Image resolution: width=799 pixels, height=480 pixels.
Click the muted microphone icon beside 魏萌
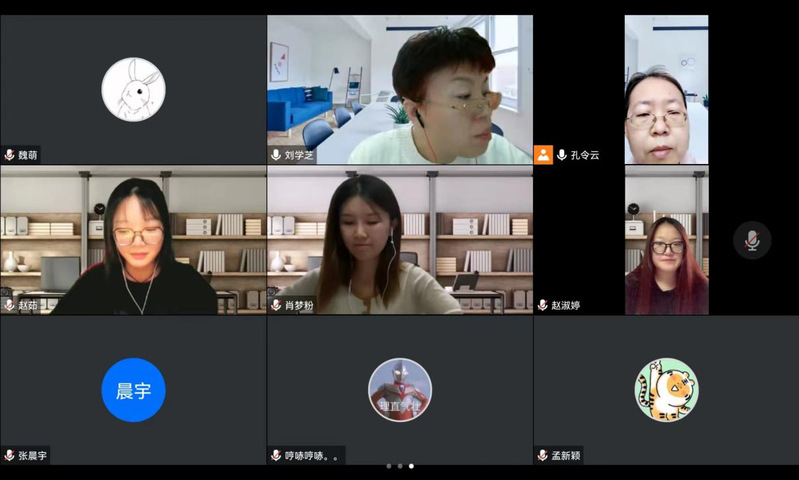pyautogui.click(x=9, y=154)
